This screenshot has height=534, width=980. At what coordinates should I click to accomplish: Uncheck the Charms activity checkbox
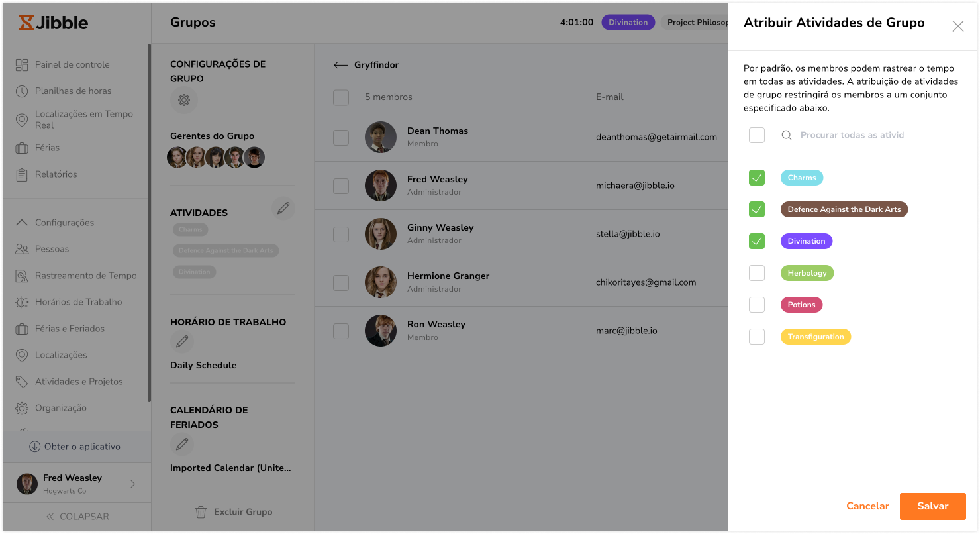click(x=757, y=178)
